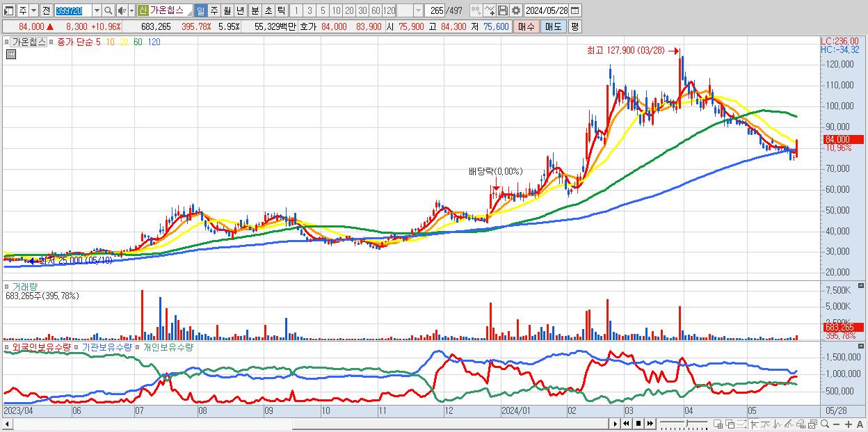Click the zigzag line chart icon
This screenshot has height=432, width=868.
(x=778, y=424)
